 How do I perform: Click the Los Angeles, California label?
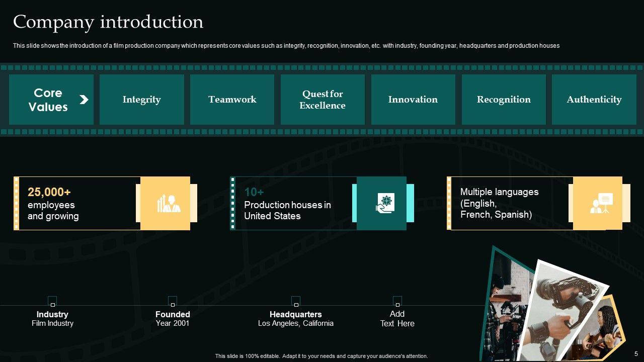[296, 323]
